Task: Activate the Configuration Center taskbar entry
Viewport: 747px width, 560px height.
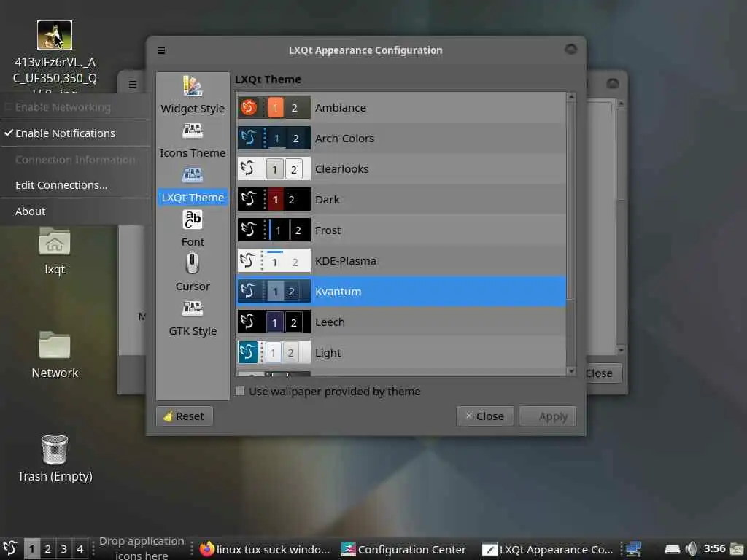Action: (x=404, y=549)
